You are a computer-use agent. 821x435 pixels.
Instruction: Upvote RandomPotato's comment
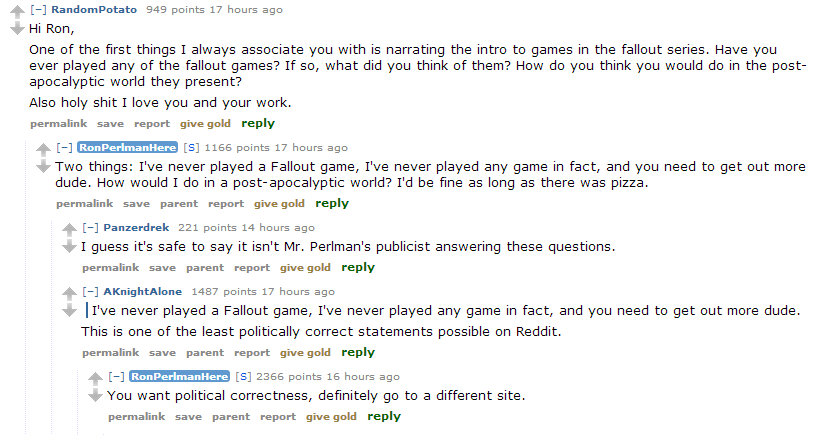pyautogui.click(x=16, y=11)
